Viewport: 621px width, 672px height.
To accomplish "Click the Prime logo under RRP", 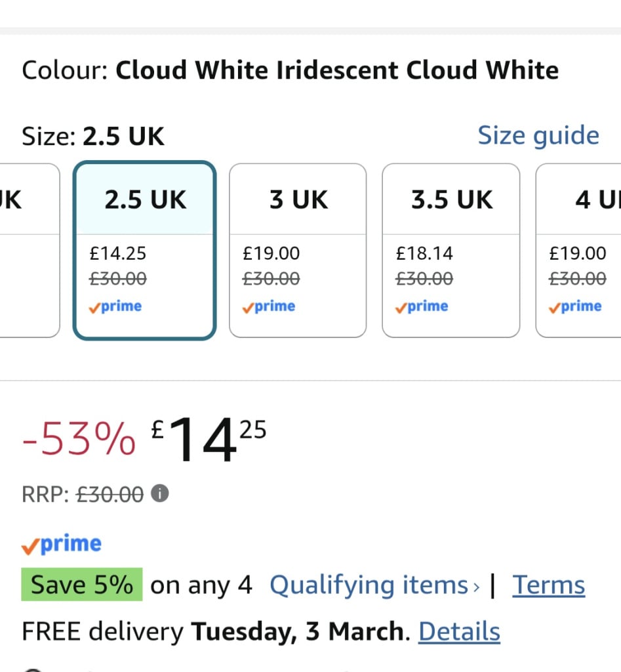I will 62,545.
